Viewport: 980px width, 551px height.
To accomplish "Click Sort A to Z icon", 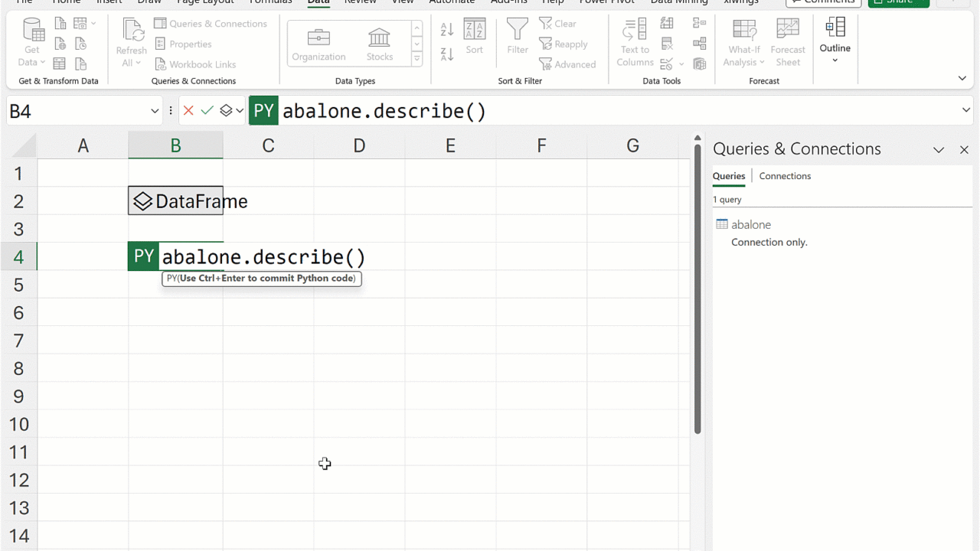I will [447, 30].
